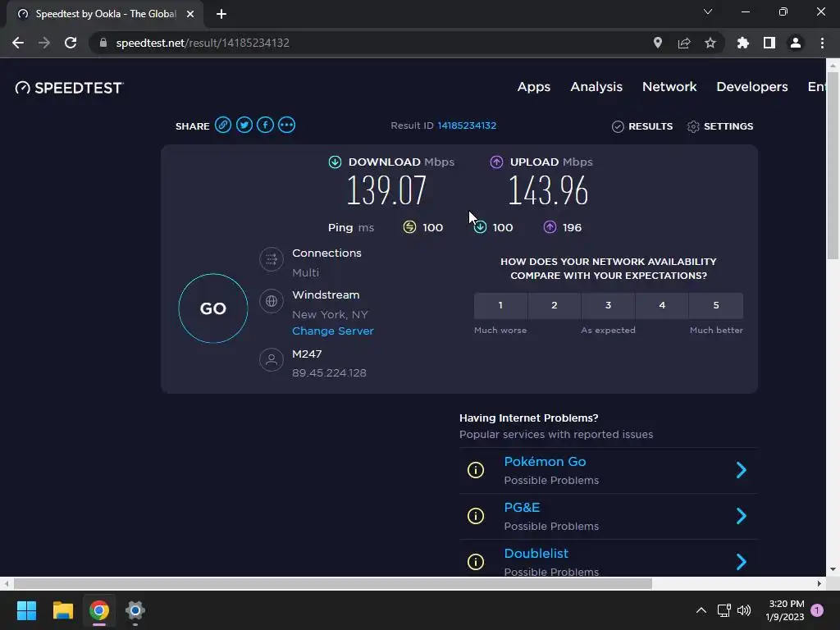Open the Chrome extensions puzzle icon
Screen dimensions: 840x630
743,43
